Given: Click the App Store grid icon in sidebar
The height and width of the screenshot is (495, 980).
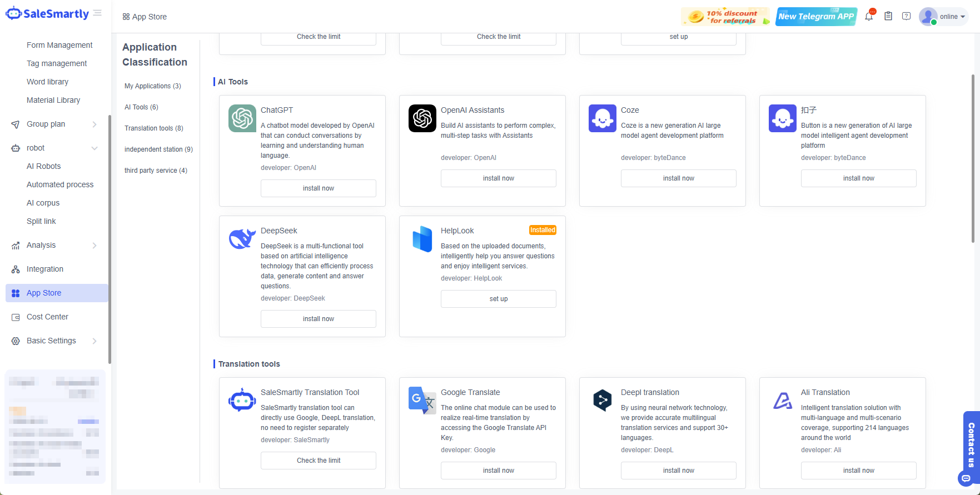Looking at the screenshot, I should (x=16, y=293).
